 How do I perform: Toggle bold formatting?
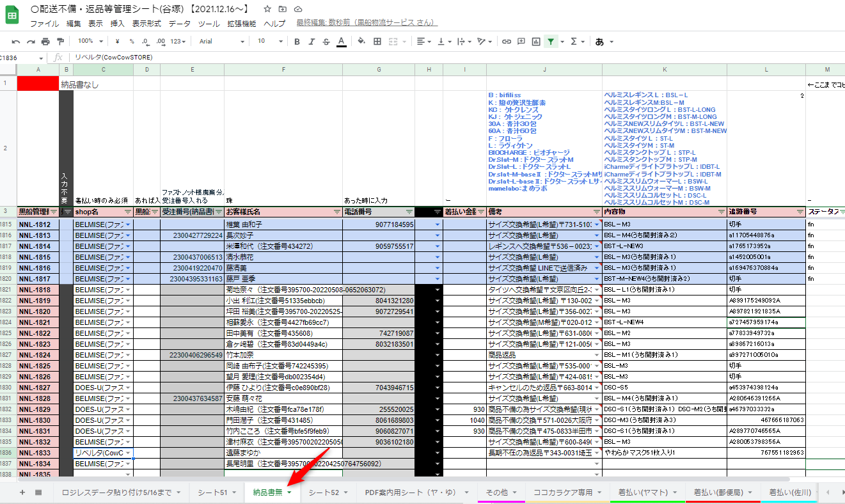[x=297, y=41]
